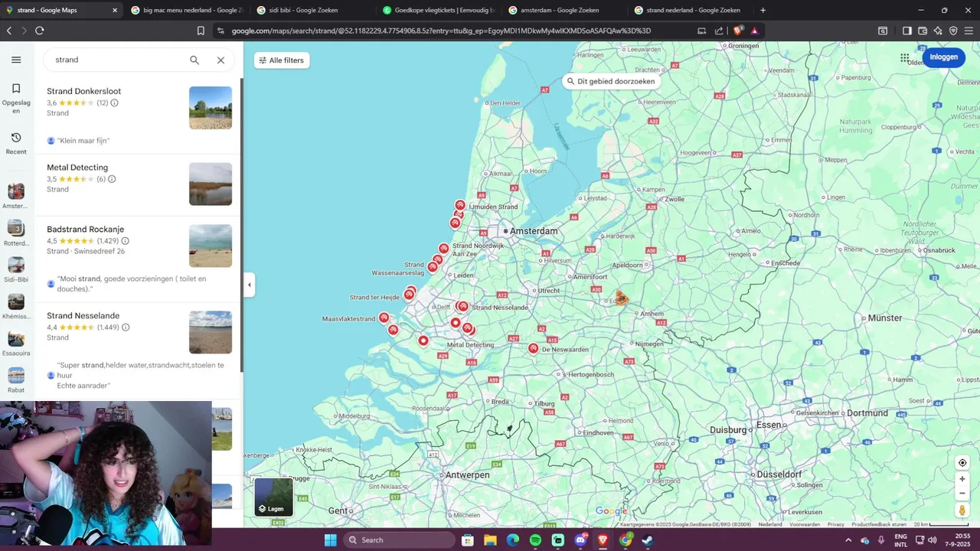Click the De Neswaarden map pin
The image size is (980, 551).
[534, 348]
